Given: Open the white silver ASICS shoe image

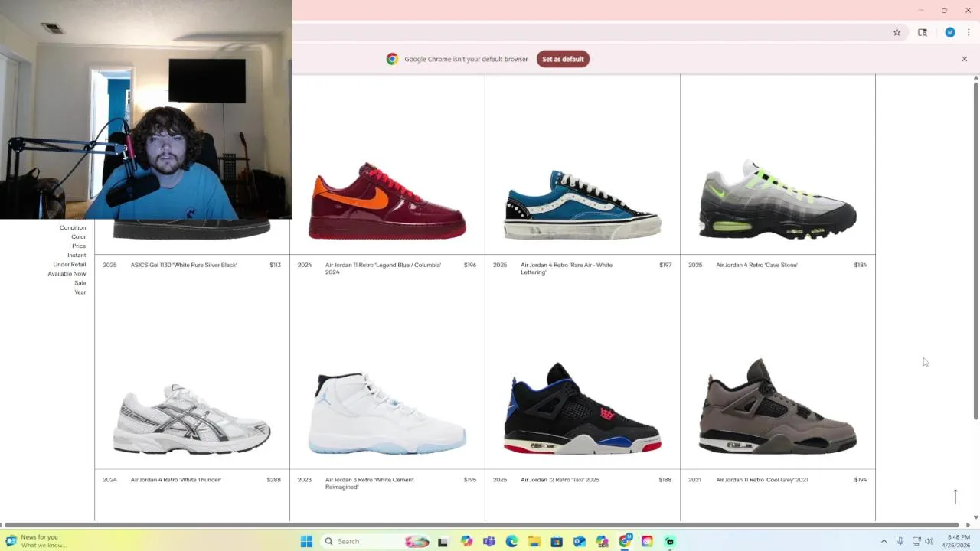Looking at the screenshot, I should [x=191, y=419].
